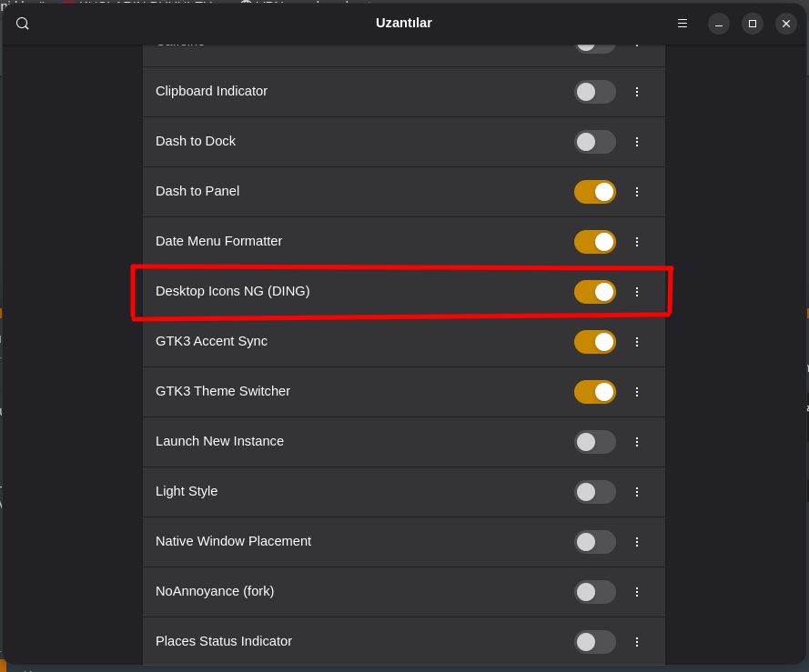The height and width of the screenshot is (672, 809).
Task: Click the Date Menu Formatter row label
Action: pos(219,241)
